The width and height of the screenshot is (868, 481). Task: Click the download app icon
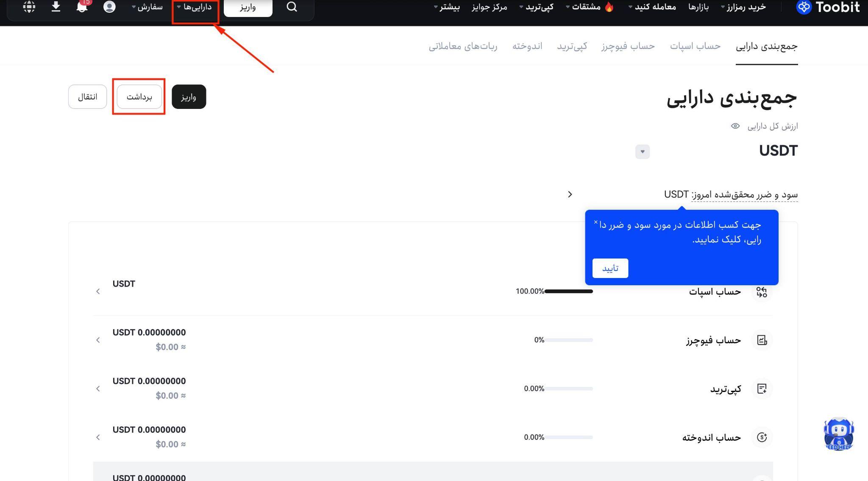click(x=56, y=7)
